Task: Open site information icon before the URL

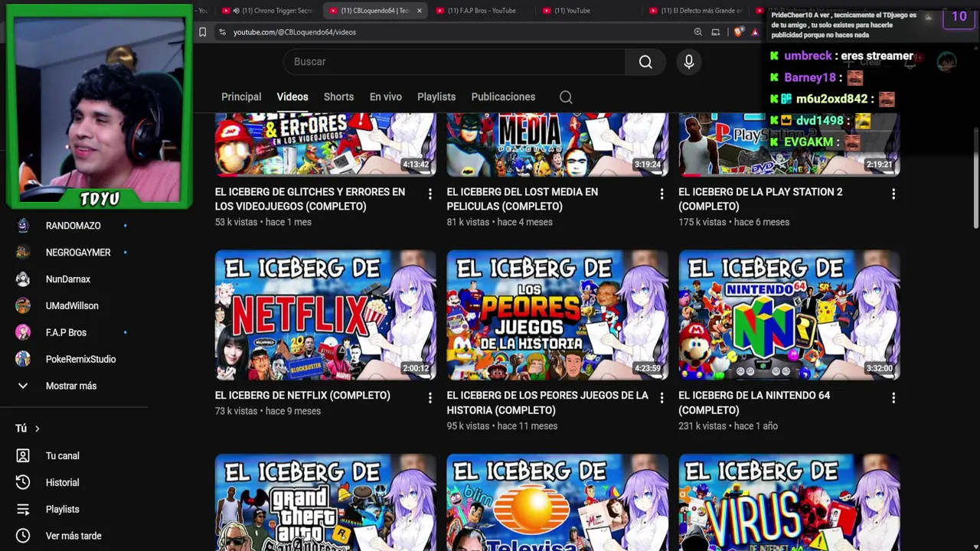Action: [x=222, y=32]
